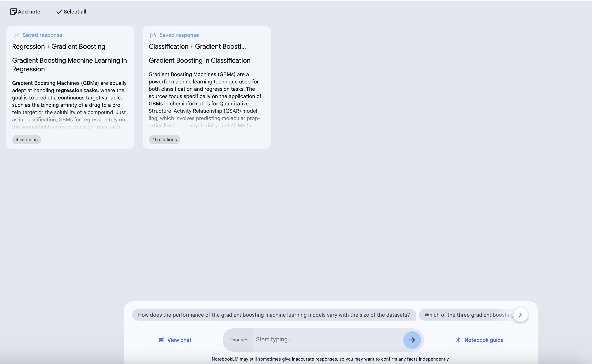Open Regression + Gradient Boosting note title
The image size is (592, 364).
coord(59,46)
